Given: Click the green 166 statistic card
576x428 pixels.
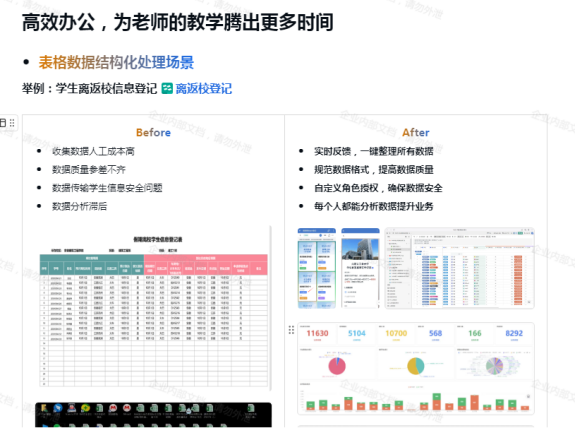Looking at the screenshot, I should [475, 334].
